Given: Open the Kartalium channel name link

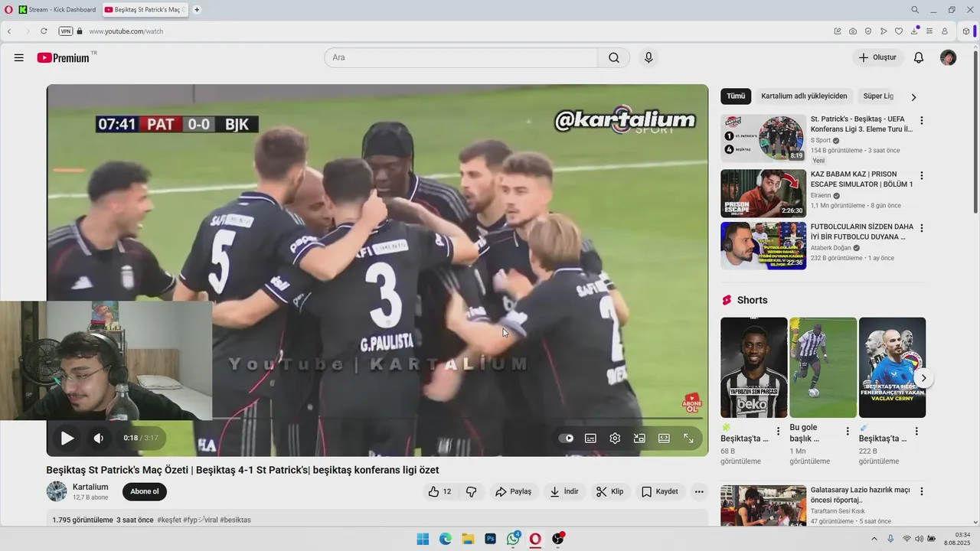Looking at the screenshot, I should pyautogui.click(x=90, y=487).
